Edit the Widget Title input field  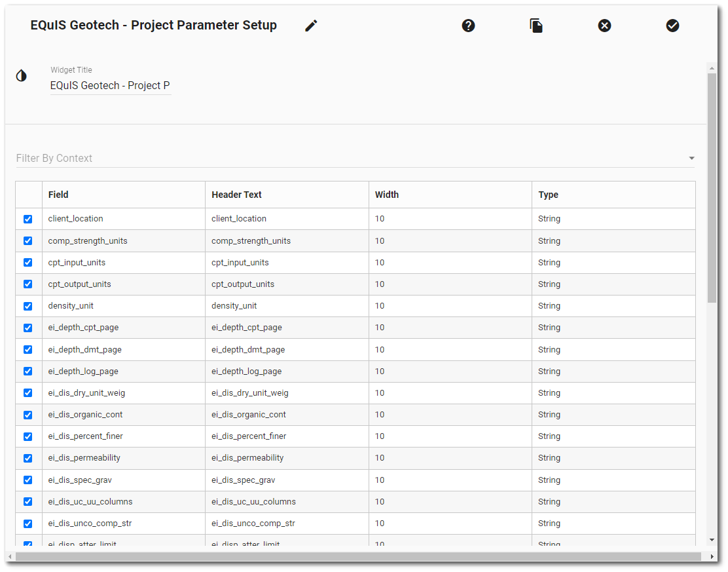[111, 85]
